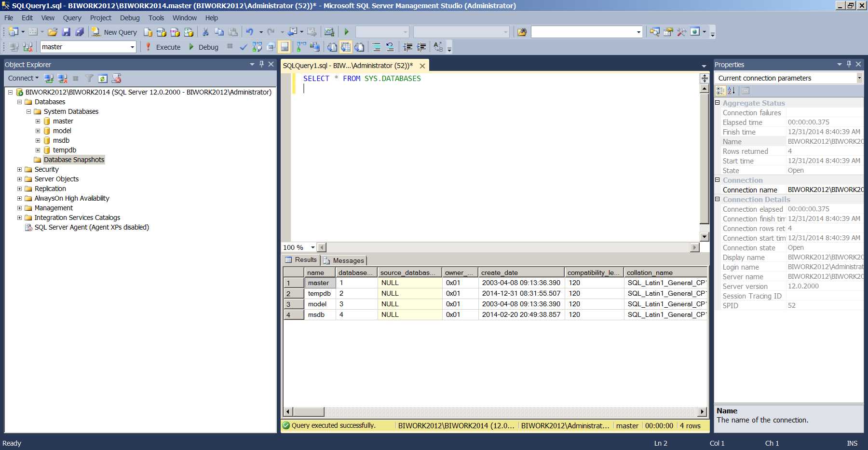This screenshot has width=868, height=450.
Task: Open the Project menu
Action: click(100, 18)
